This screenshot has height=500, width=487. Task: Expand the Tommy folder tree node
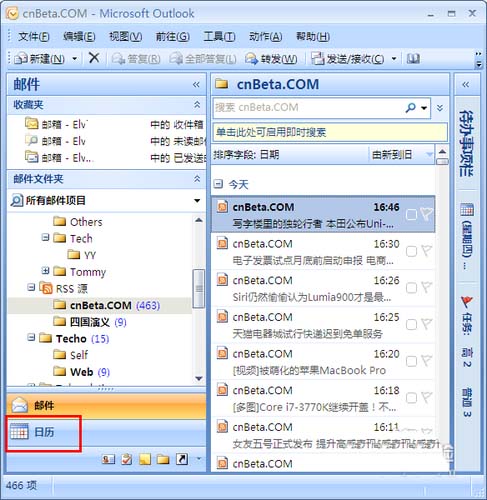pyautogui.click(x=45, y=271)
